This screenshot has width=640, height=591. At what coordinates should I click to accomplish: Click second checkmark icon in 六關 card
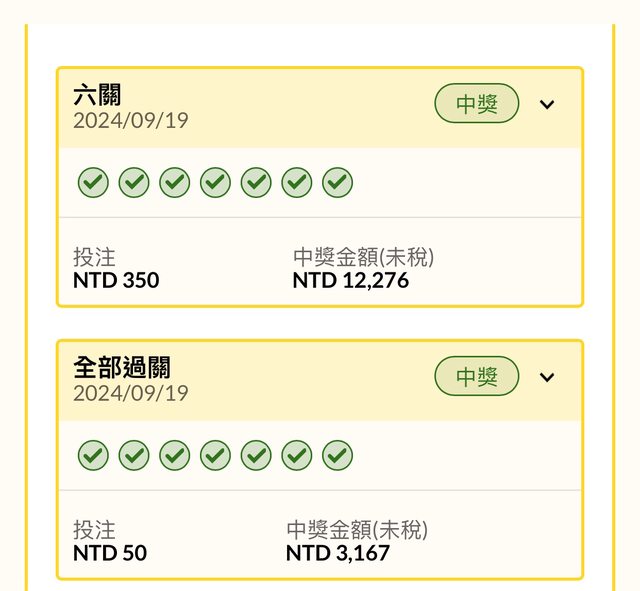click(134, 183)
